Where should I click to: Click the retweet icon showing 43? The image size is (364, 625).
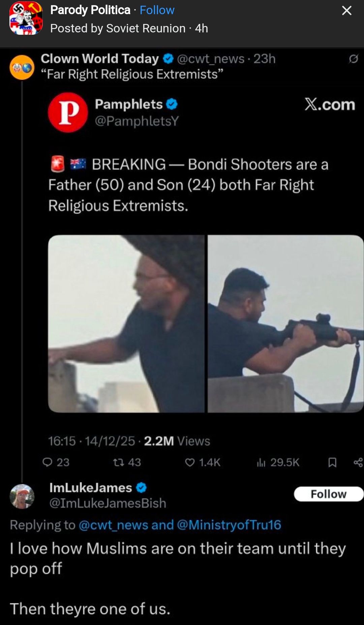119,462
